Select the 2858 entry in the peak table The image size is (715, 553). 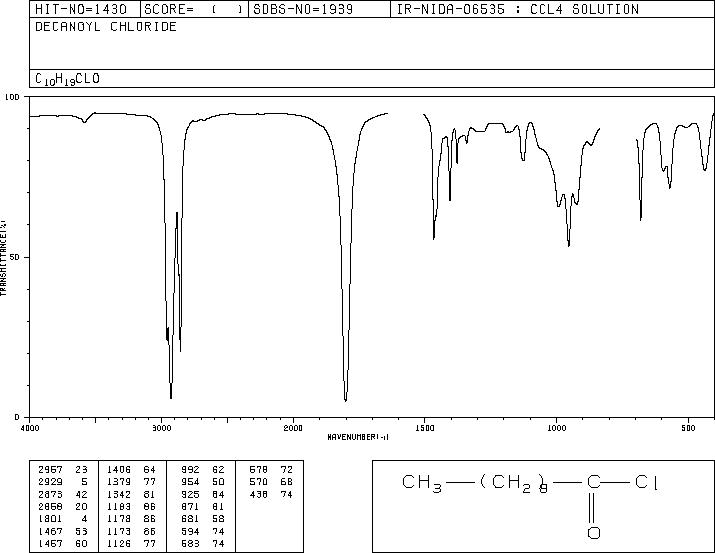[62, 506]
